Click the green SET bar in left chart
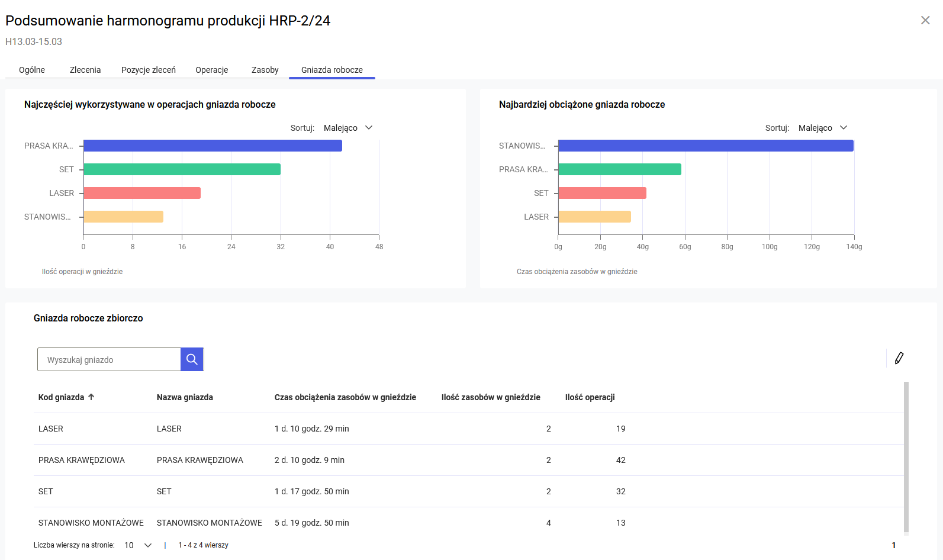 pos(182,169)
